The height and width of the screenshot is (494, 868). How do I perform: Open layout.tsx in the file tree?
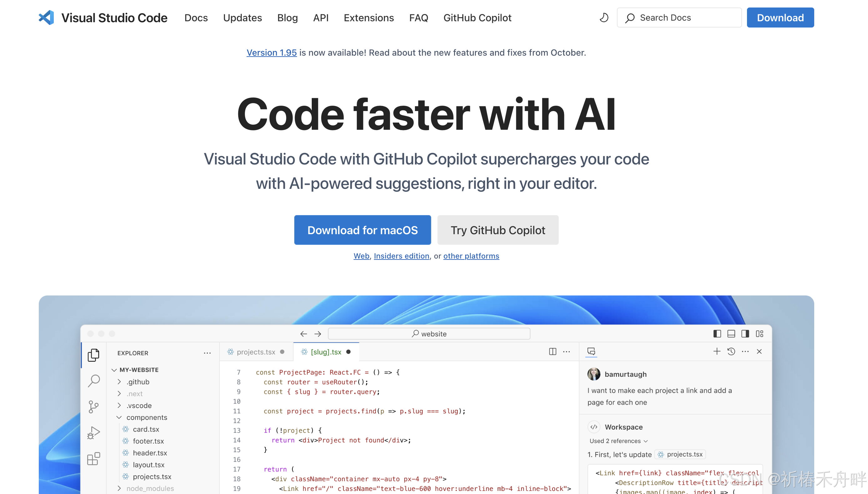pos(149,465)
